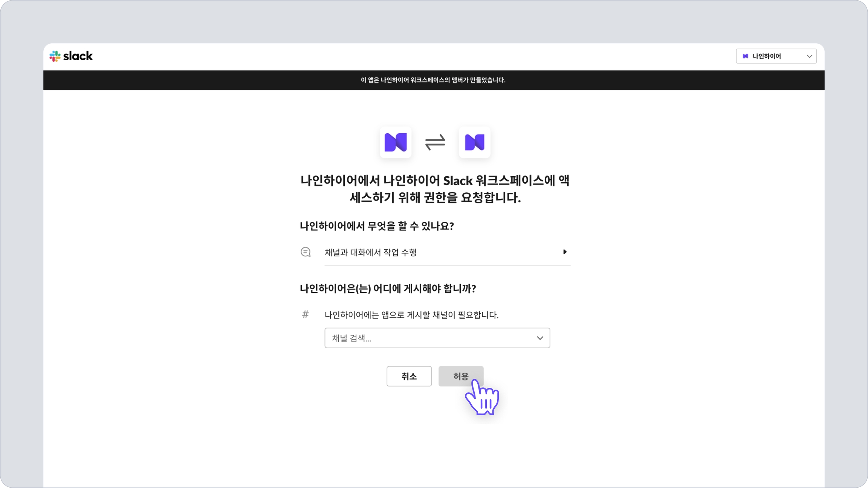
Task: Expand 채널과 대화에서 작업 수행 permission triangle
Action: click(564, 252)
